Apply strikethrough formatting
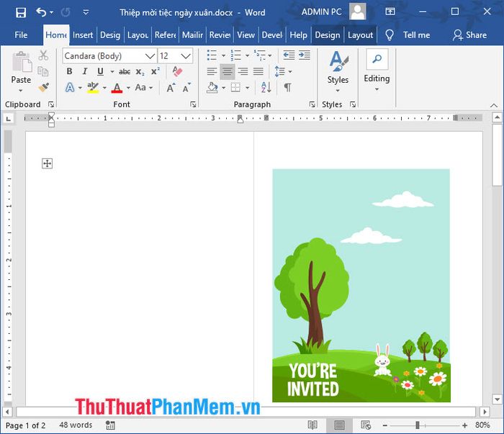Viewport: 504px width, 434px height. 125,71
